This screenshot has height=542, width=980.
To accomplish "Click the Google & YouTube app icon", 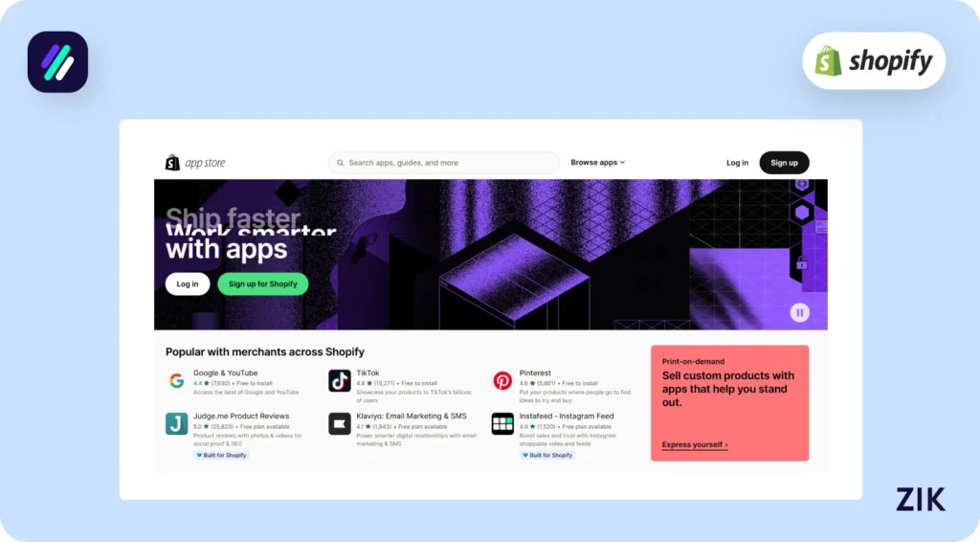I will [x=176, y=381].
